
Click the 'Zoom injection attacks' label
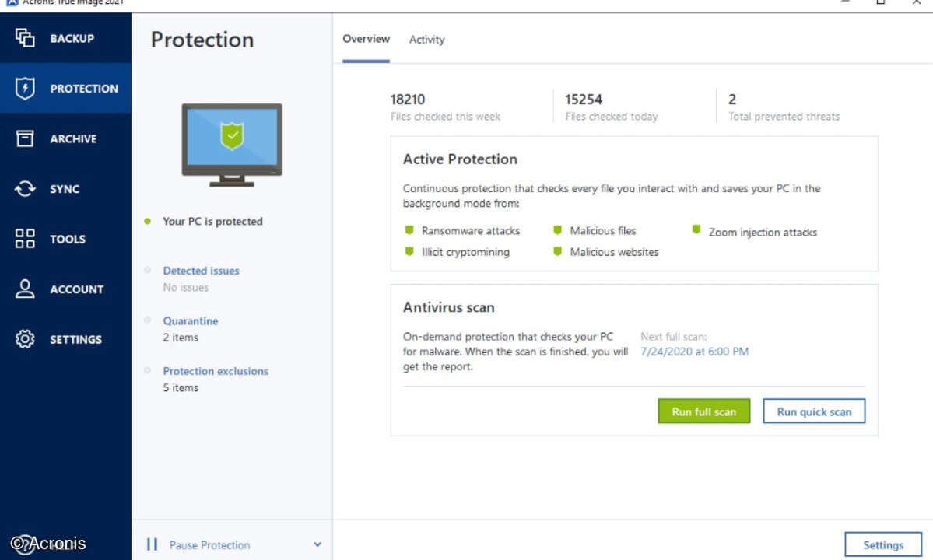click(x=763, y=233)
